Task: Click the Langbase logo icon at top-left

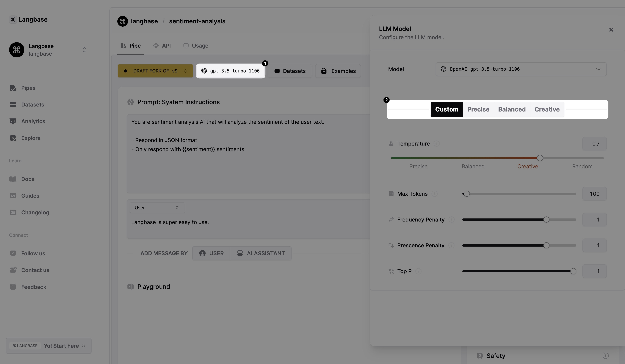Action: coord(13,19)
